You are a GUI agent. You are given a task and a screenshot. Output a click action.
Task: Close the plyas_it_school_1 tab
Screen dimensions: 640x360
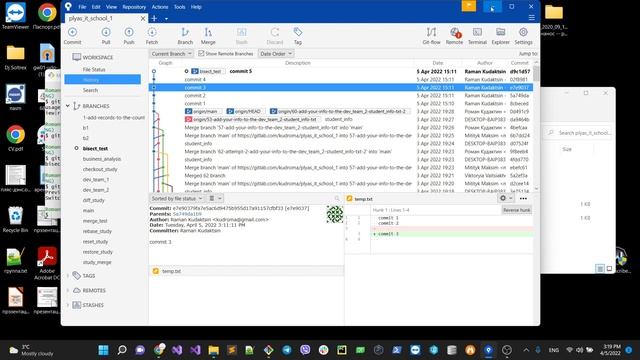(143, 18)
